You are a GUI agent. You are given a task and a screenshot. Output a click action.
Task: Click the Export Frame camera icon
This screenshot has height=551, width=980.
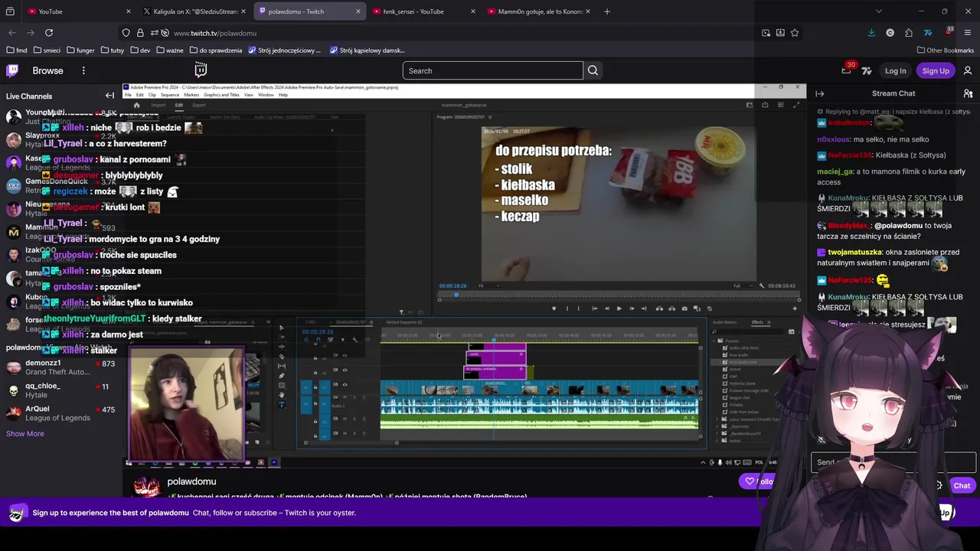pyautogui.click(x=684, y=308)
